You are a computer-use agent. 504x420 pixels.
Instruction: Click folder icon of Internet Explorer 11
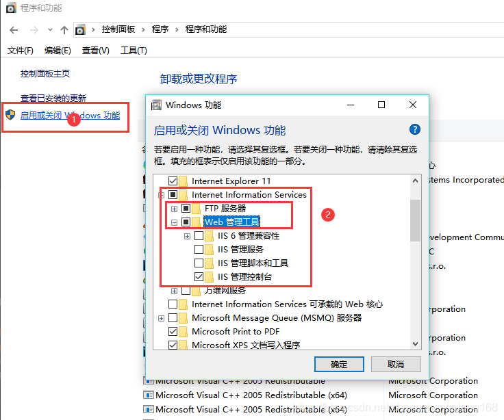click(184, 181)
